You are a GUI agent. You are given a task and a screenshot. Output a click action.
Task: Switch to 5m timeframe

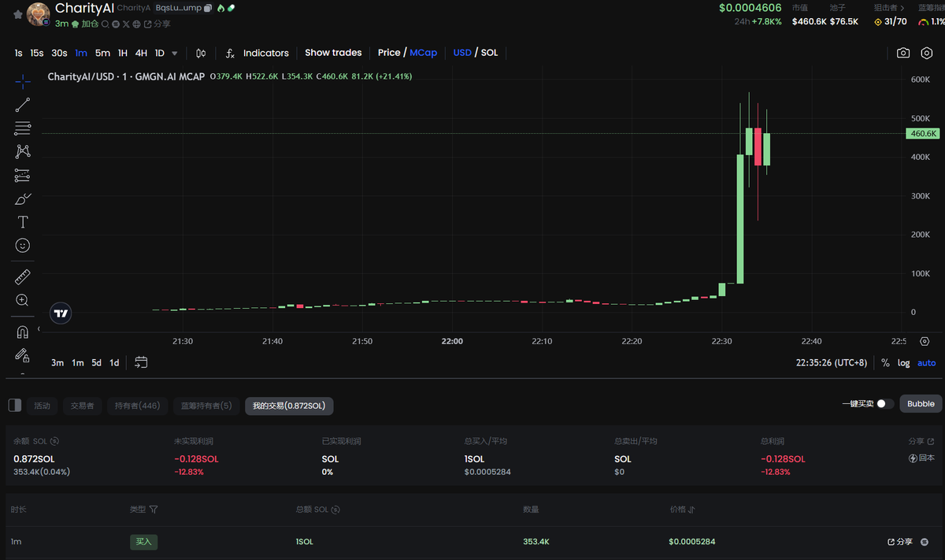[x=102, y=53]
